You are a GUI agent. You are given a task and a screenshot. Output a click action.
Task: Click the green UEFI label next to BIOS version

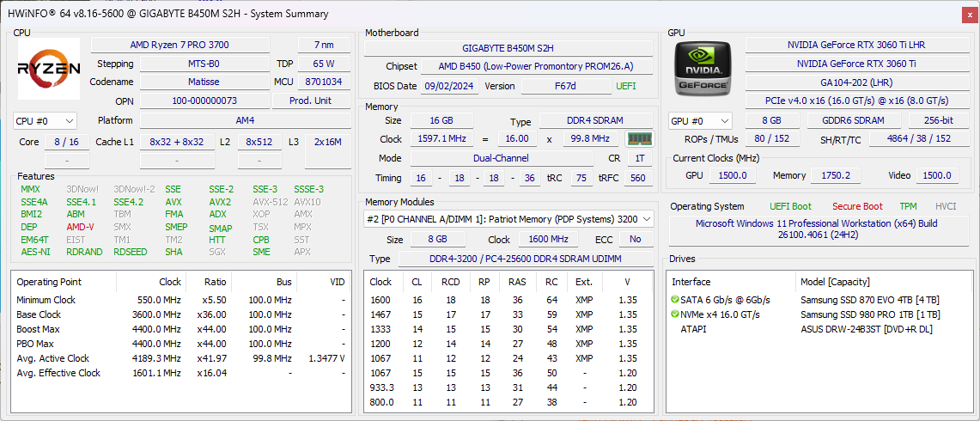coord(626,86)
